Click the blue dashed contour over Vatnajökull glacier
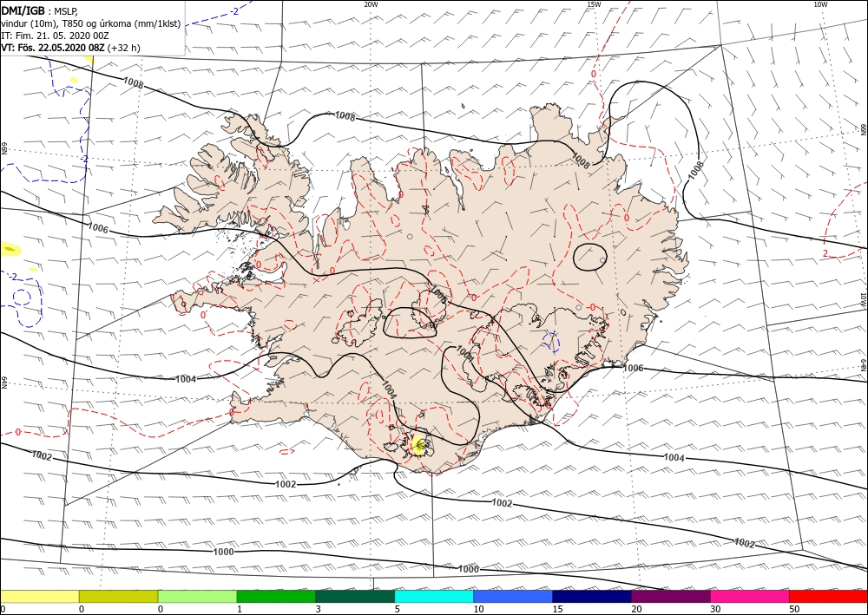The width and height of the screenshot is (868, 615). [551, 343]
